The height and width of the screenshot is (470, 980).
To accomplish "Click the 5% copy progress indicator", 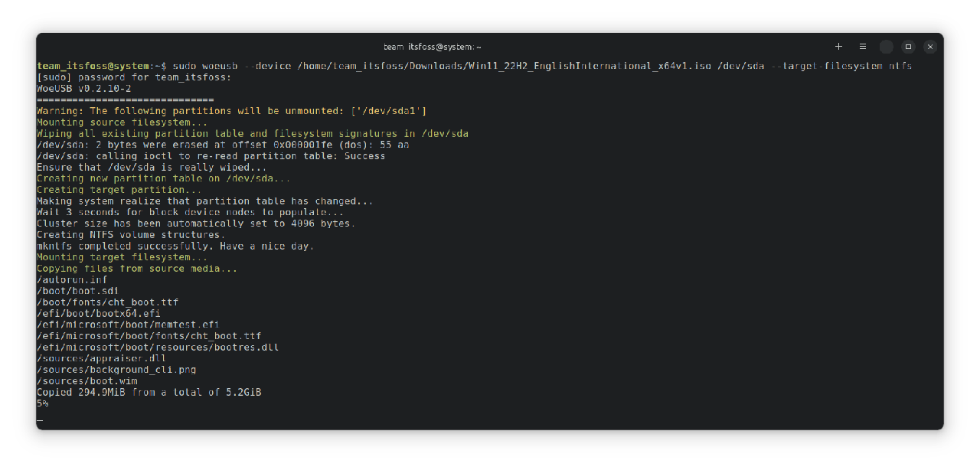I will [x=43, y=403].
